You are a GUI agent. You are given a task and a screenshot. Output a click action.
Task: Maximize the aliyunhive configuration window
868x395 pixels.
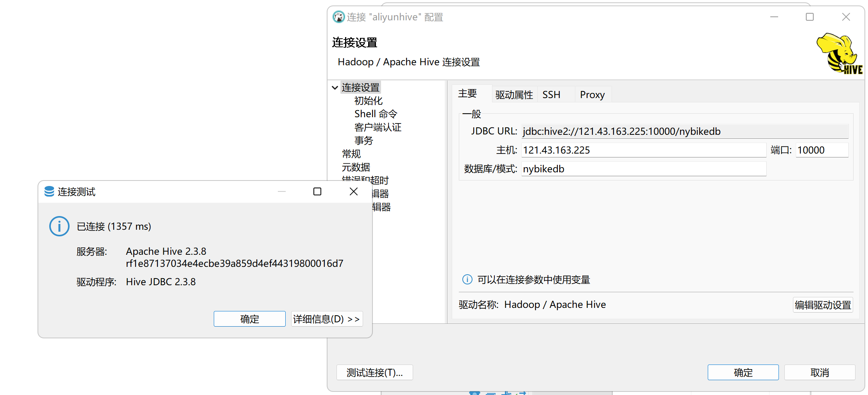810,17
